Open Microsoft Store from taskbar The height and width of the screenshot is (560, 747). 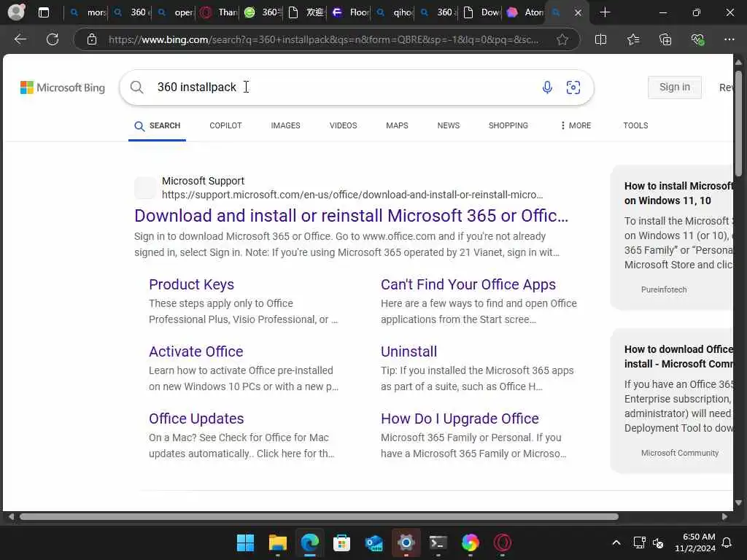(x=341, y=542)
